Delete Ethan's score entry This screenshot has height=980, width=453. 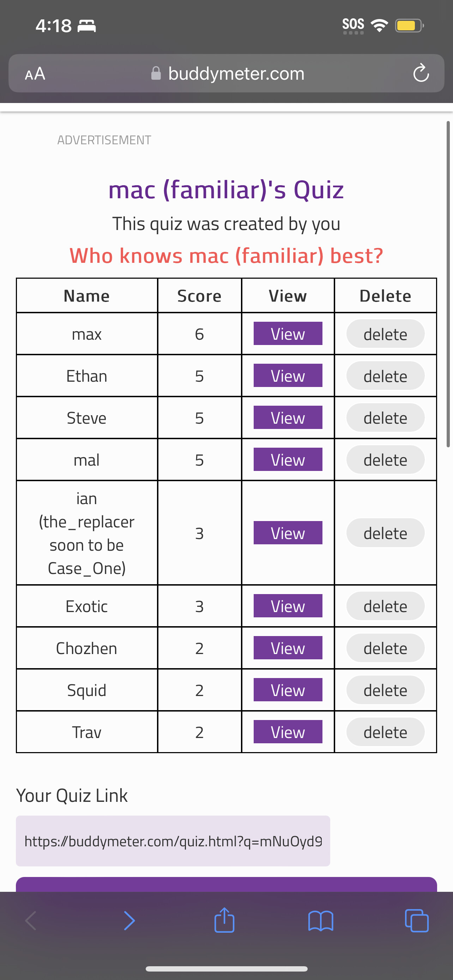[385, 376]
